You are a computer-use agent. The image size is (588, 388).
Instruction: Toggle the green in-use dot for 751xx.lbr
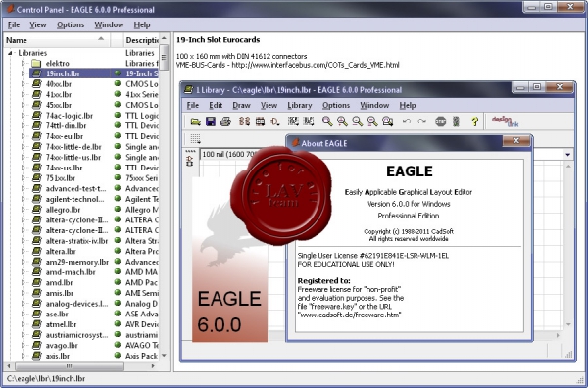click(118, 177)
